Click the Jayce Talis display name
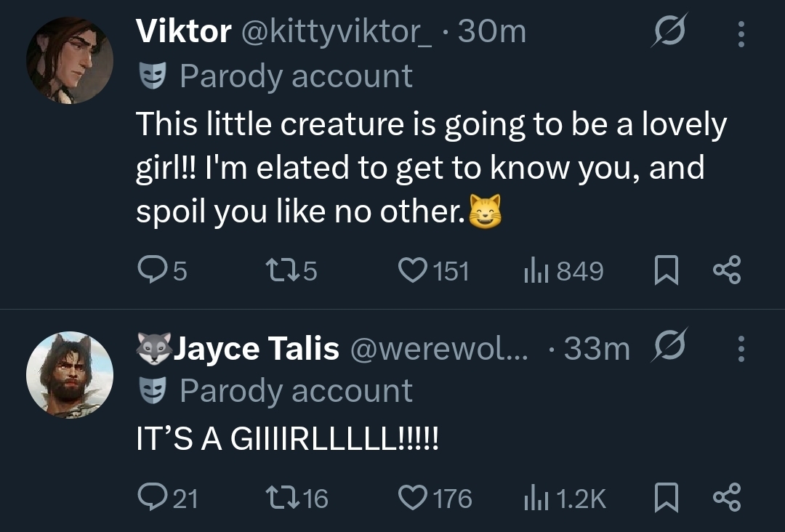This screenshot has width=785, height=532. tap(257, 349)
